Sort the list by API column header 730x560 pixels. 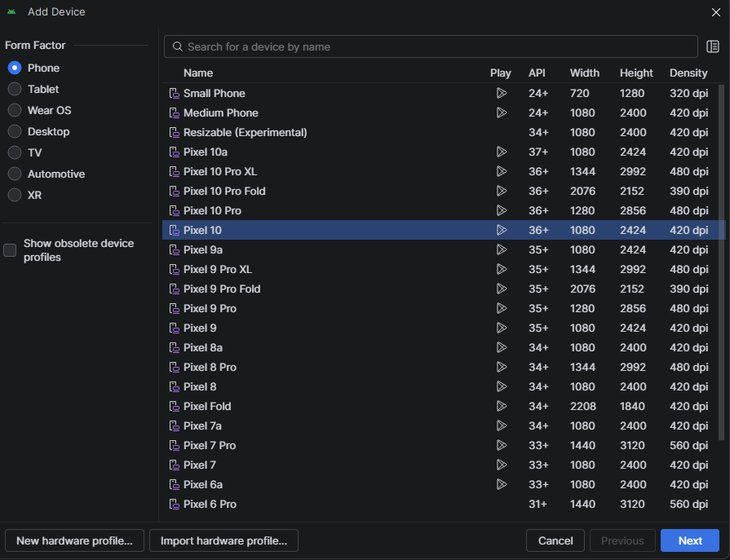pos(537,73)
